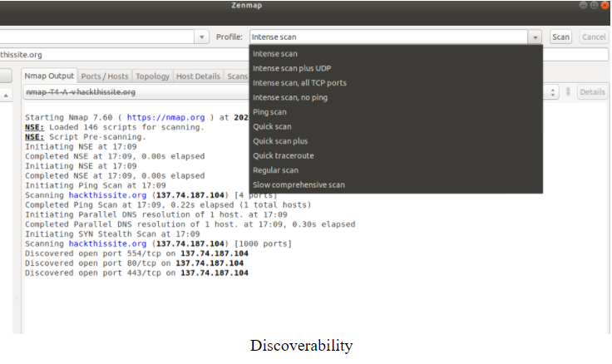The width and height of the screenshot is (612, 364).
Task: Open the Target dropdown arrow
Action: pyautogui.click(x=202, y=37)
